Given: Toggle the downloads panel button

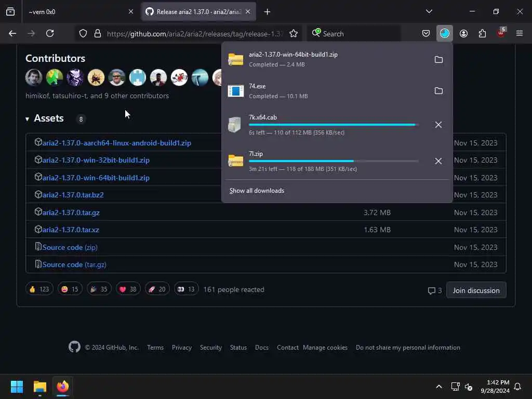Looking at the screenshot, I should click(445, 34).
